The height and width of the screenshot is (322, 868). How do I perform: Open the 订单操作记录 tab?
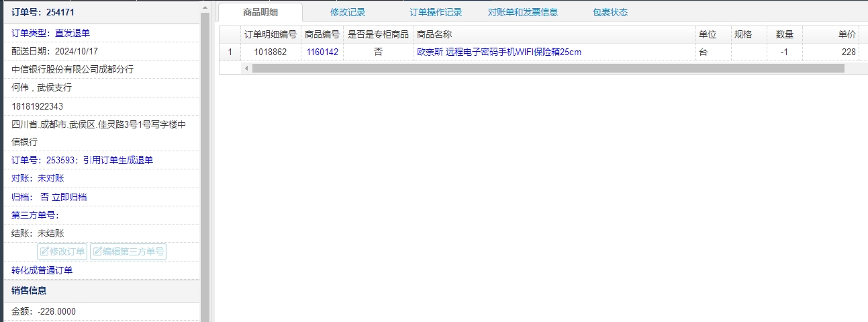(x=436, y=12)
